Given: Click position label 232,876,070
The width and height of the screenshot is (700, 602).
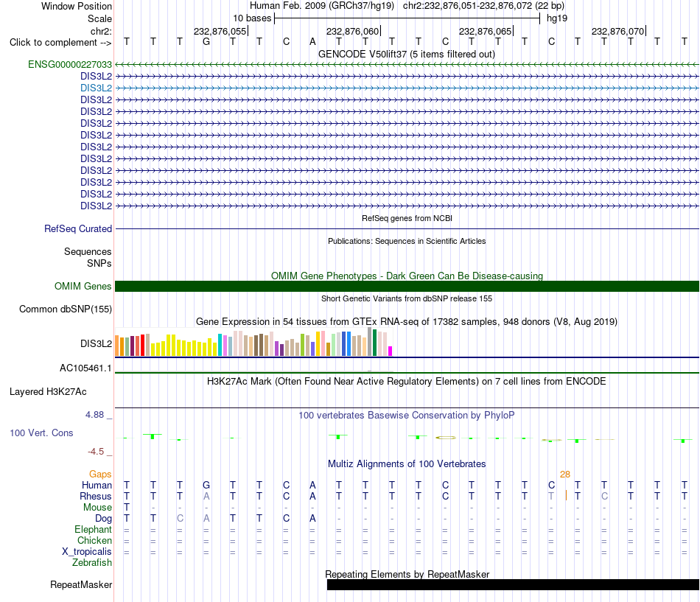Looking at the screenshot, I should 618,31.
